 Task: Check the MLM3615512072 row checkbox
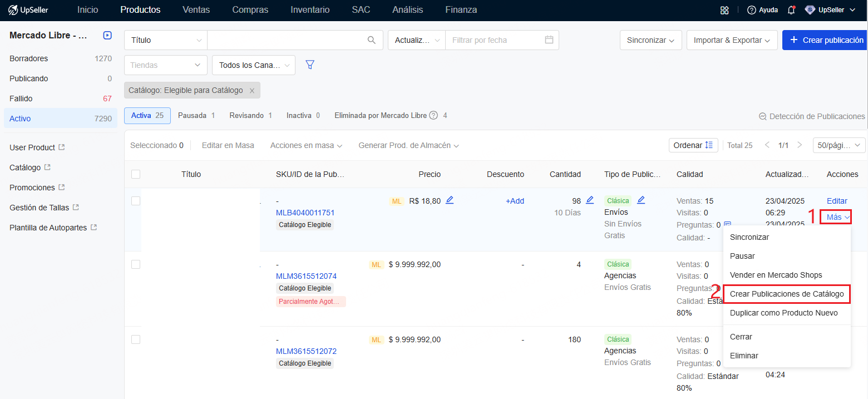pyautogui.click(x=136, y=339)
